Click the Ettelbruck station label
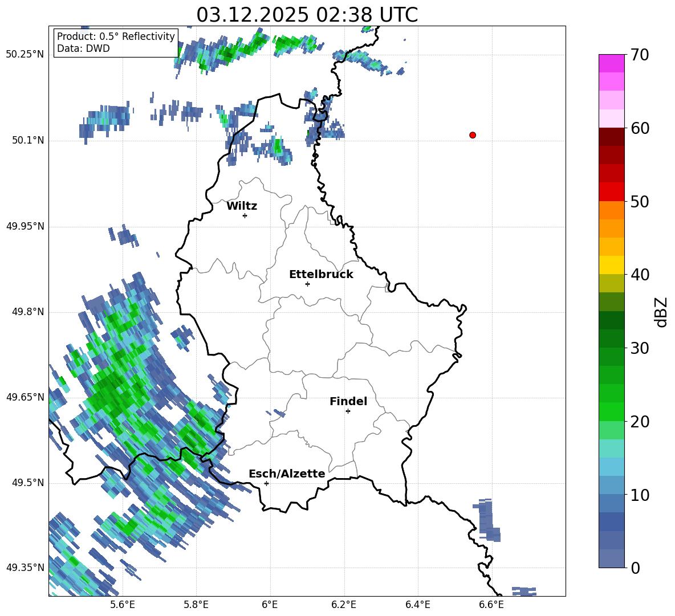Image resolution: width=675 pixels, height=616 pixels. tap(321, 275)
